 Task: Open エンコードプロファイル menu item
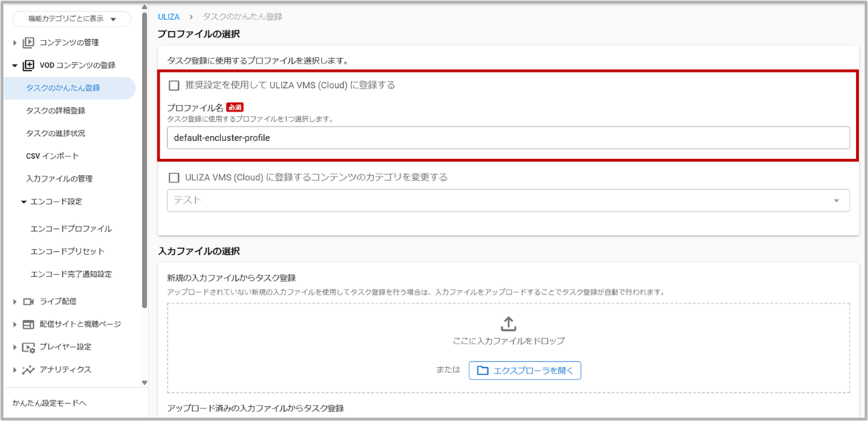71,228
